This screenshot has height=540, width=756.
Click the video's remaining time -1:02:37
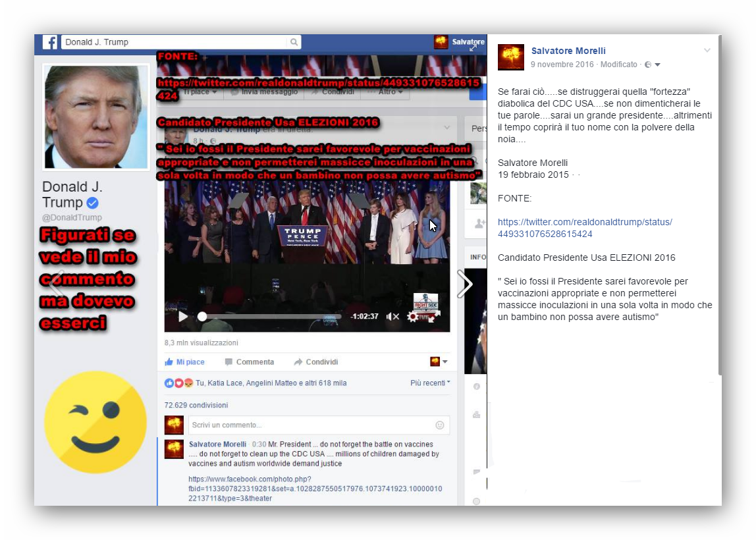coord(364,316)
